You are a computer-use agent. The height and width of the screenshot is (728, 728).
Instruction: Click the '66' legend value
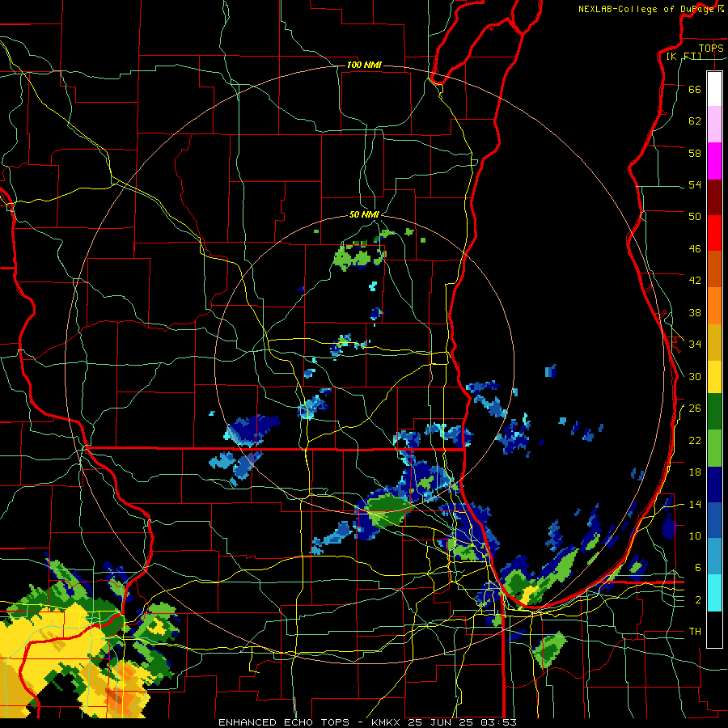(x=695, y=89)
